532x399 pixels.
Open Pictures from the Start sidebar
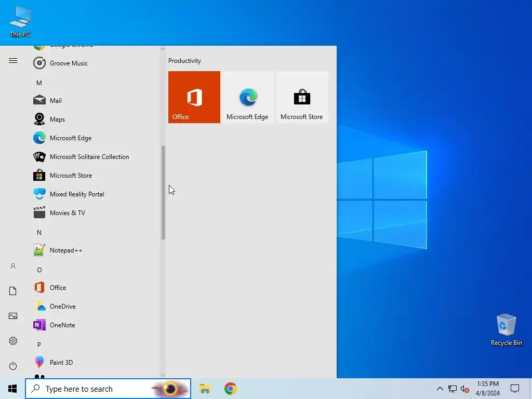tap(13, 316)
